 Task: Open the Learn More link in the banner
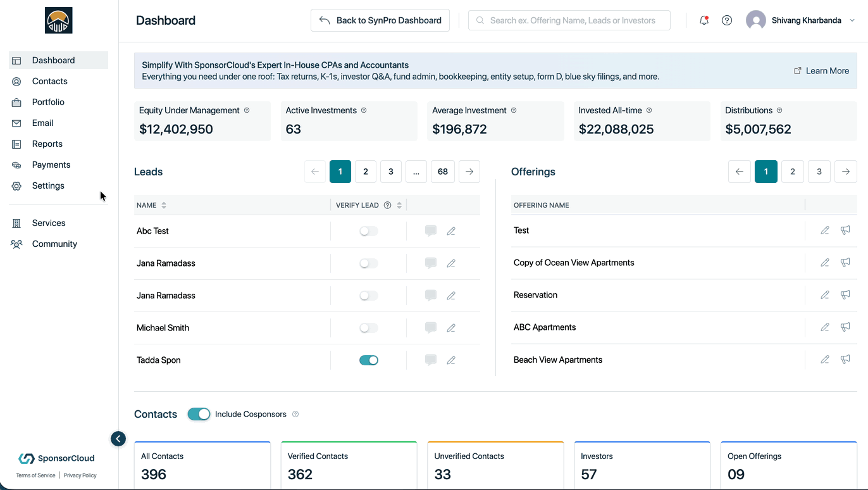(x=821, y=71)
